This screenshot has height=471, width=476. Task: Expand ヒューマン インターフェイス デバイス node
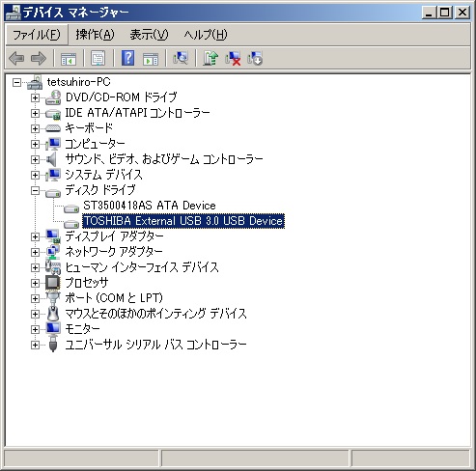click(x=35, y=267)
